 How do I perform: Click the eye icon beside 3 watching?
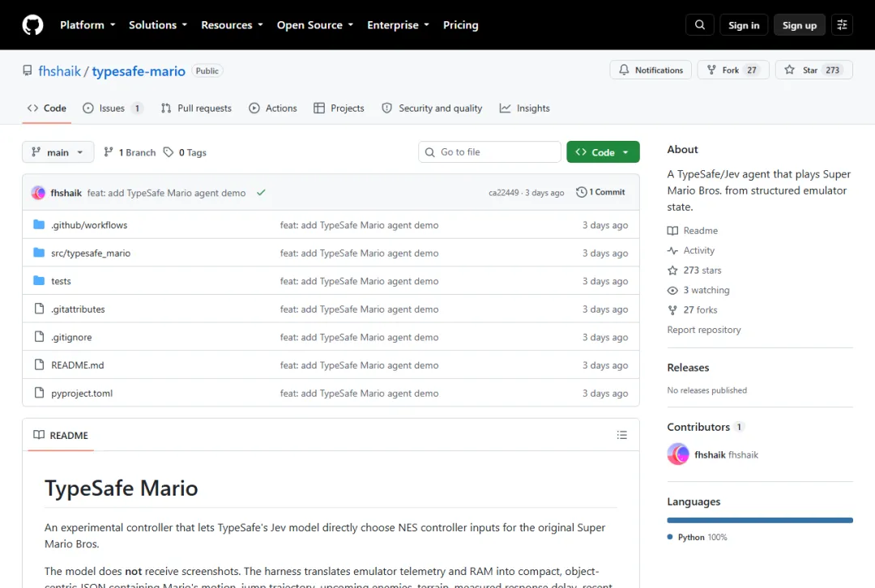[672, 290]
